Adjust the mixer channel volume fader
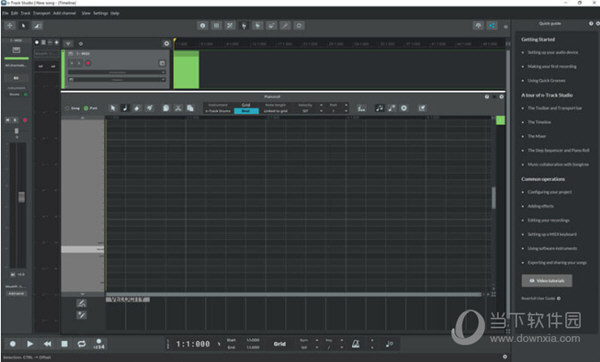The image size is (600, 362). coord(21,197)
